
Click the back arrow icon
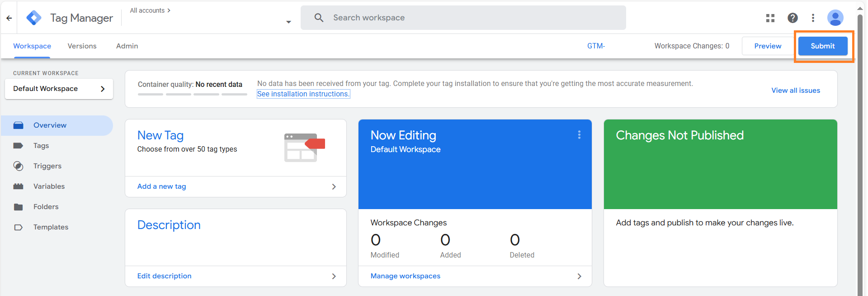tap(9, 18)
